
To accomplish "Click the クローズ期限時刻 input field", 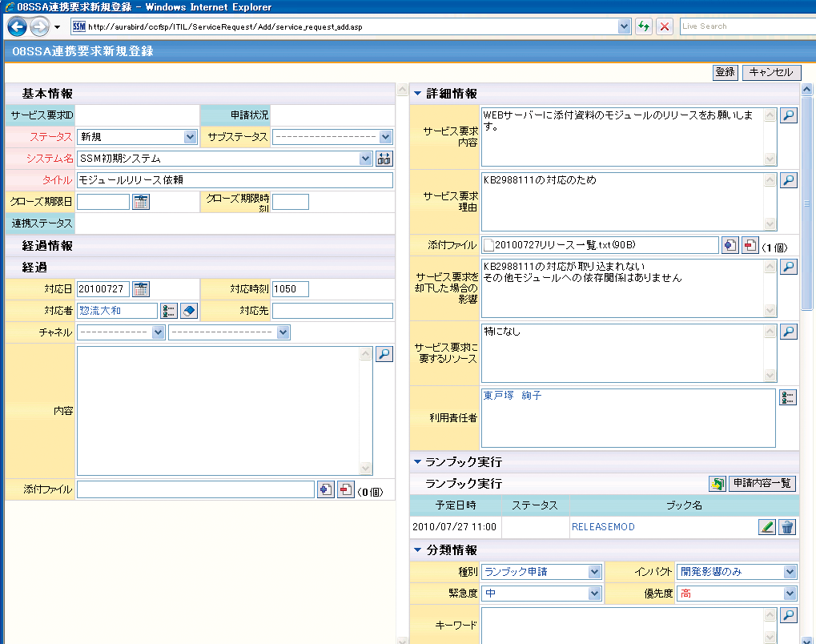I will pos(291,202).
